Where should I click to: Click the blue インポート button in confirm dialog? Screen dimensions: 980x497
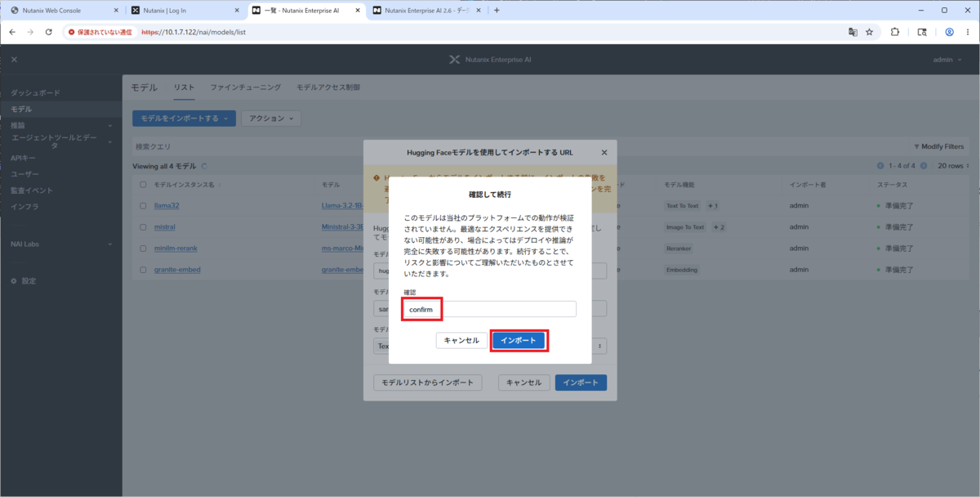[519, 341]
